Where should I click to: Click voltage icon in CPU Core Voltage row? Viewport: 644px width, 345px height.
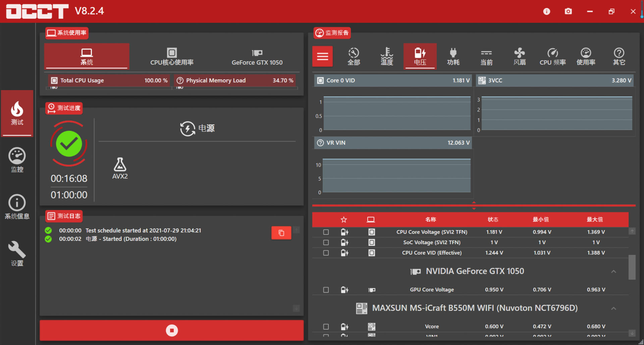point(344,232)
